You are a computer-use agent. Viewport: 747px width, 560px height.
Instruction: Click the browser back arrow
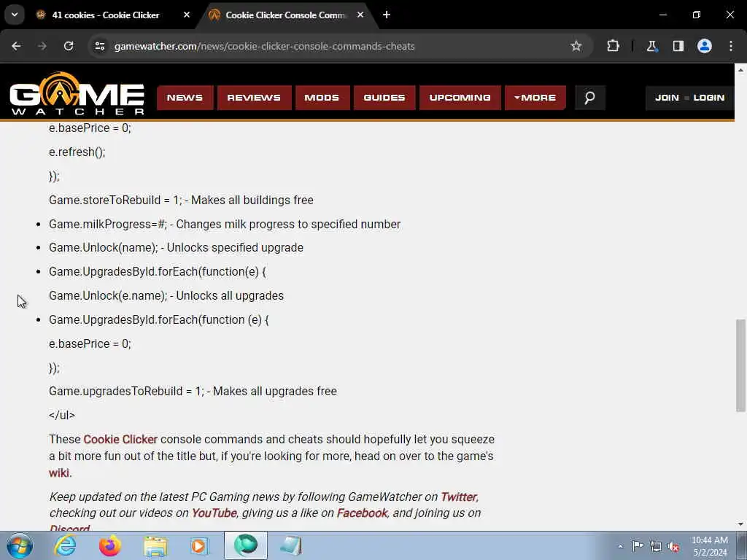coord(16,46)
